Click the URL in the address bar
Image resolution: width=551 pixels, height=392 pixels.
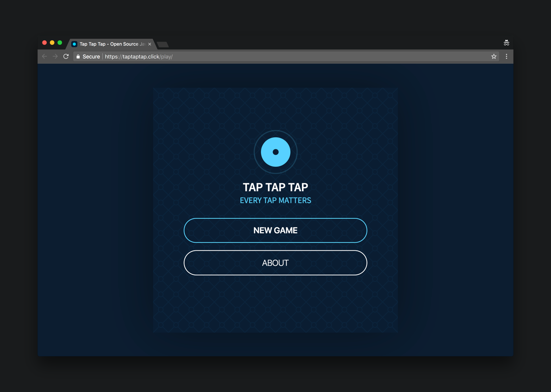pyautogui.click(x=139, y=56)
